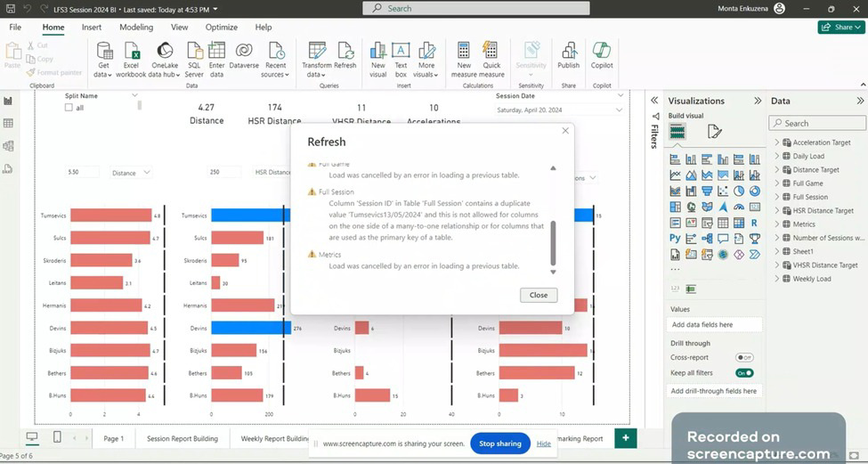
Task: Click the Share button
Action: [x=841, y=27]
